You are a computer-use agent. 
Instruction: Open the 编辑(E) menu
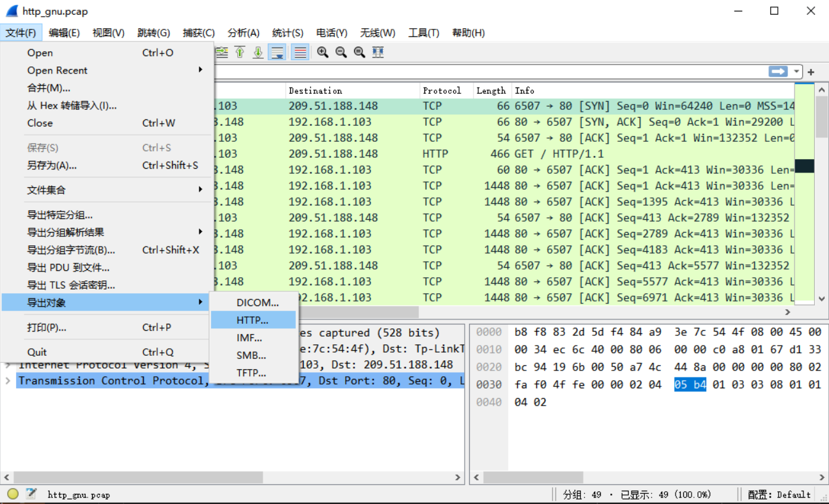click(64, 33)
